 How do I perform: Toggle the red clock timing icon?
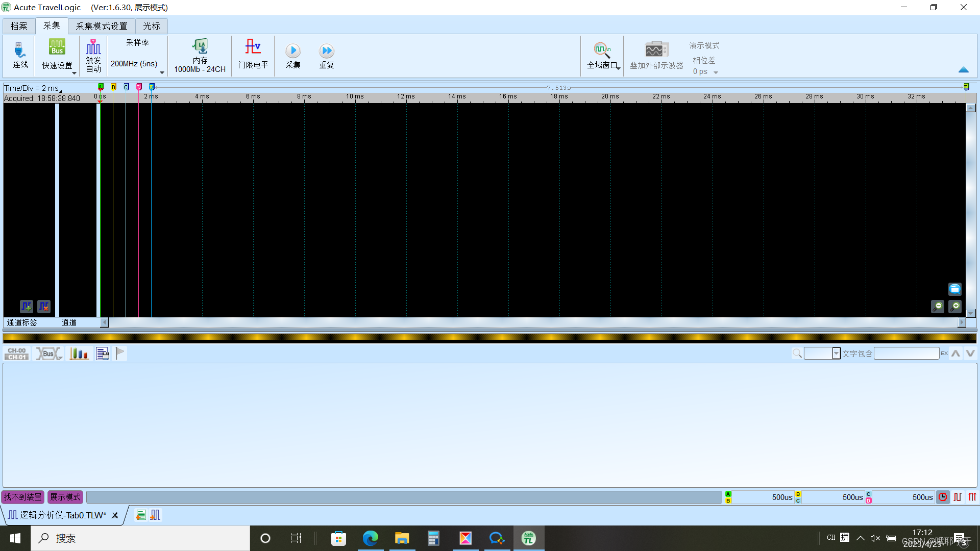click(x=943, y=497)
